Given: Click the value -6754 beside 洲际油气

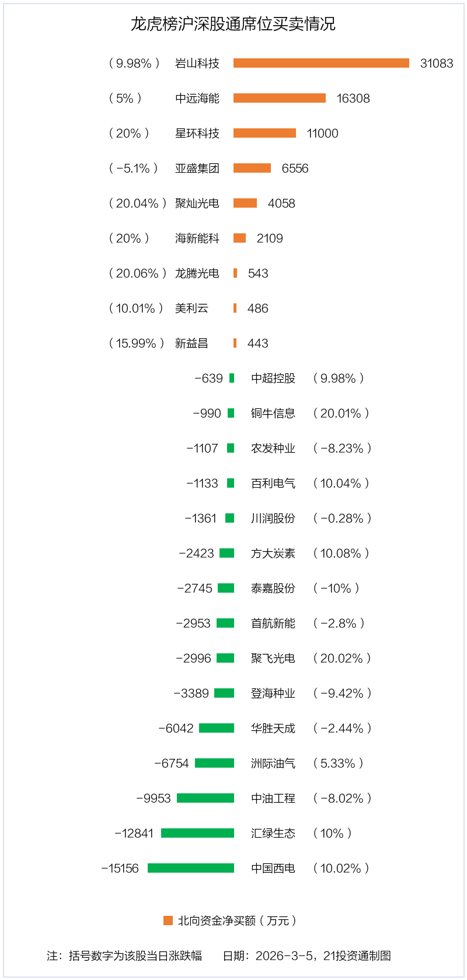Looking at the screenshot, I should pyautogui.click(x=172, y=763).
